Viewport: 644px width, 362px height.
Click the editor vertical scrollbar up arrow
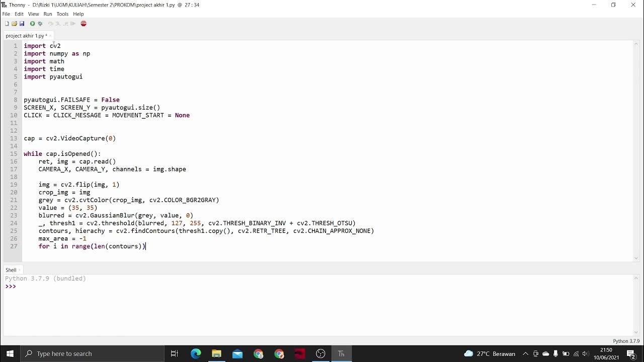(636, 43)
